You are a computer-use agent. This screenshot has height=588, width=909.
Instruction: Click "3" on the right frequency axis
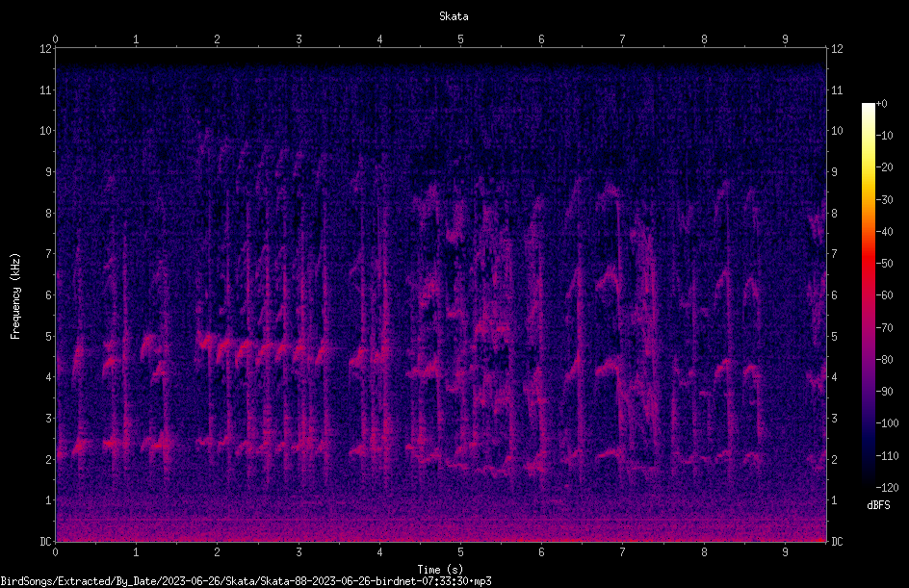(835, 419)
